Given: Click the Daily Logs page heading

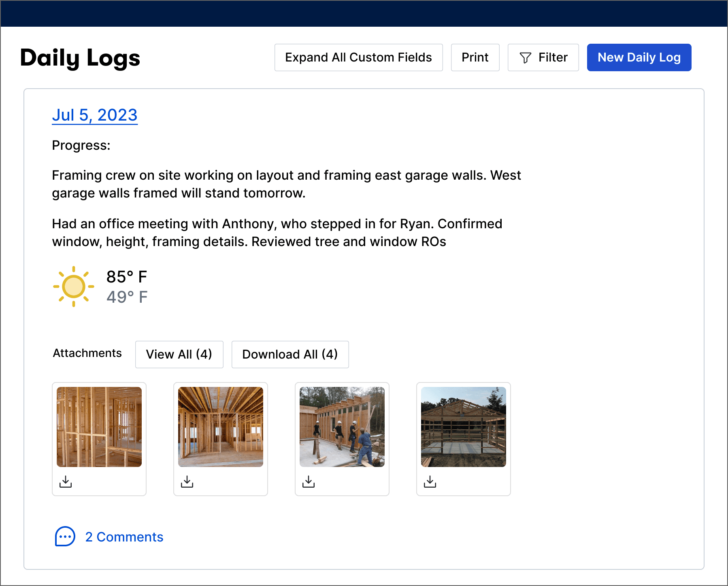Looking at the screenshot, I should pyautogui.click(x=80, y=58).
